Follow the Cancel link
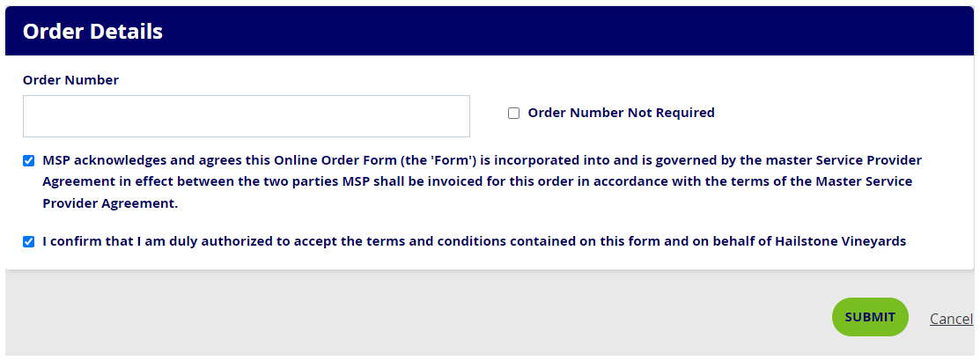980x361 pixels. click(951, 319)
